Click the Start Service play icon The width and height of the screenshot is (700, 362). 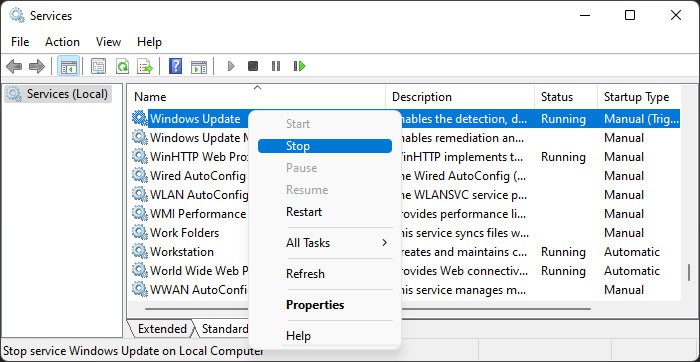point(231,67)
